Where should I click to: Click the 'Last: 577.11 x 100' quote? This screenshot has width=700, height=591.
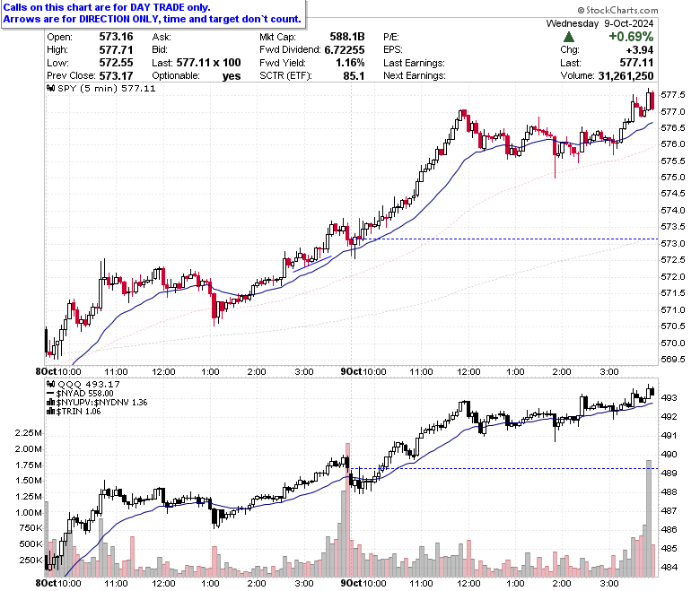tap(197, 63)
